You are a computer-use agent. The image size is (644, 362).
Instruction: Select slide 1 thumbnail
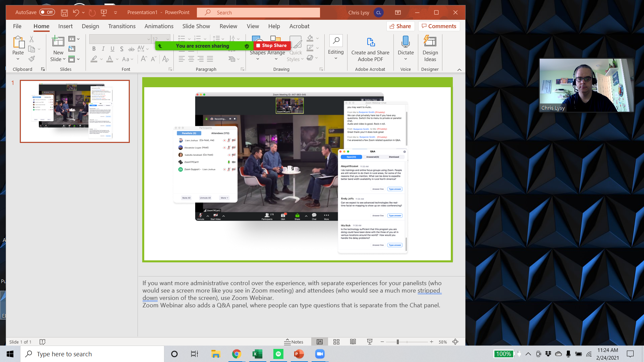tap(74, 111)
